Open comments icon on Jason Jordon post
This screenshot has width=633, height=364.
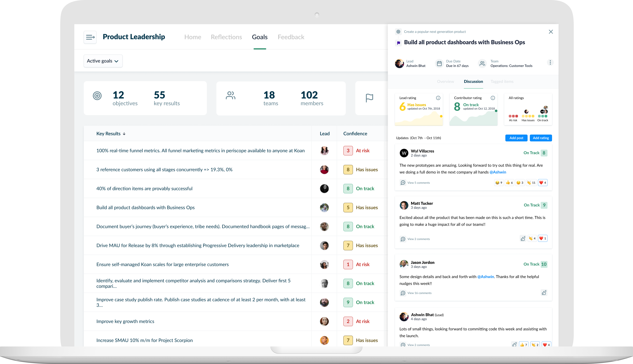pyautogui.click(x=403, y=293)
